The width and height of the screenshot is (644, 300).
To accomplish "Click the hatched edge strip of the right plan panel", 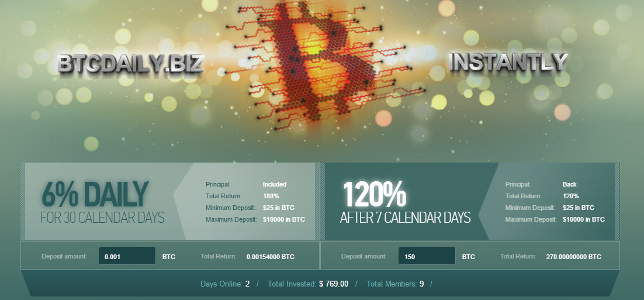I will [x=617, y=201].
